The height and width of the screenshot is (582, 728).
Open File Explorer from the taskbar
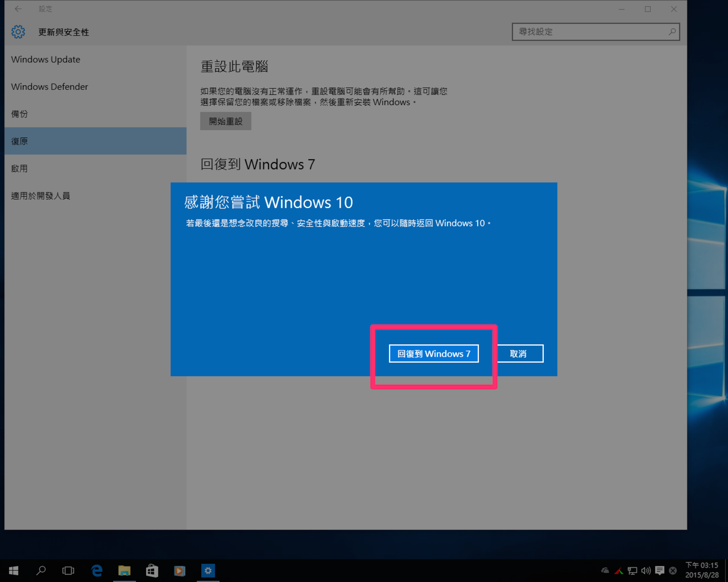(x=124, y=571)
